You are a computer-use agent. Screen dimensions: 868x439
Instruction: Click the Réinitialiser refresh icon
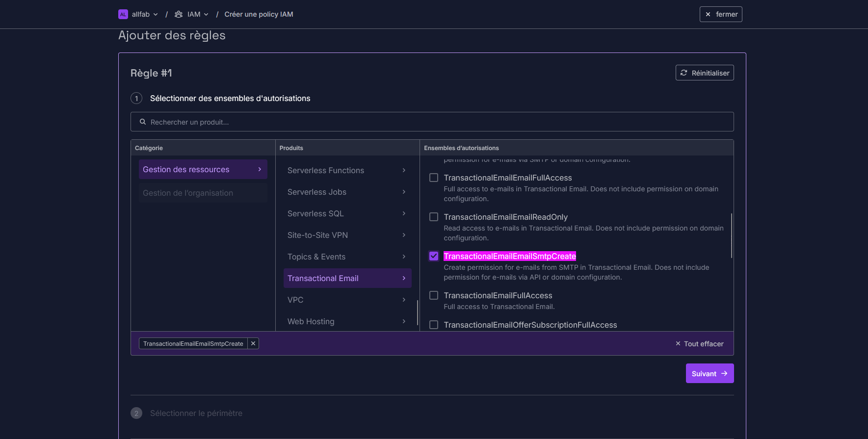[684, 73]
